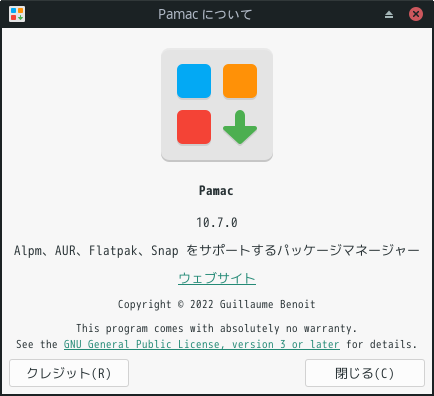Image resolution: width=434 pixels, height=396 pixels.
Task: Open the クレジット(R) credits button
Action: point(69,373)
